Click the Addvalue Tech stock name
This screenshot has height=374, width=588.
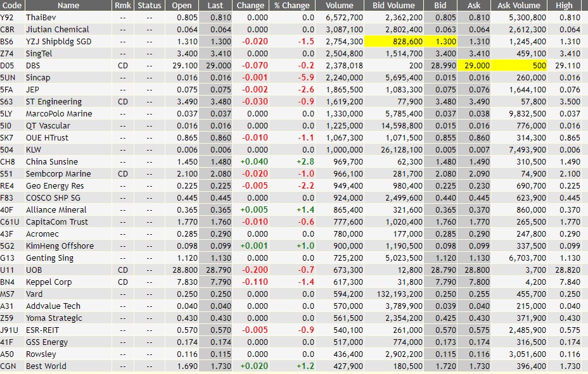[53, 306]
